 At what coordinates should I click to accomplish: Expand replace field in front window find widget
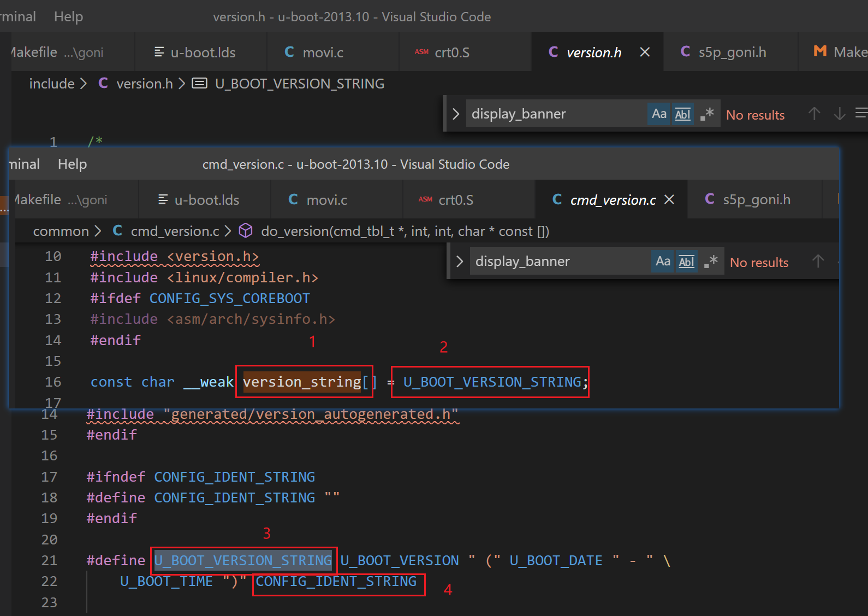tap(460, 262)
